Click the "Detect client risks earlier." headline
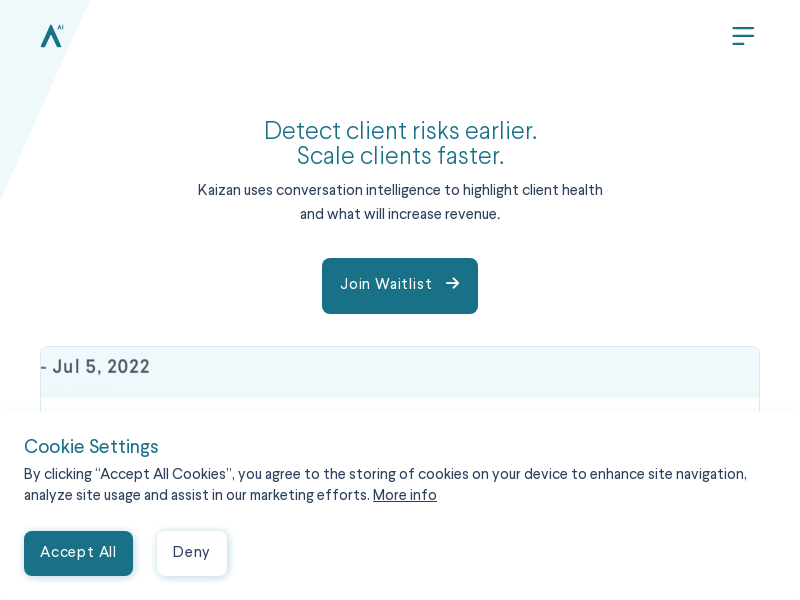 (x=401, y=131)
